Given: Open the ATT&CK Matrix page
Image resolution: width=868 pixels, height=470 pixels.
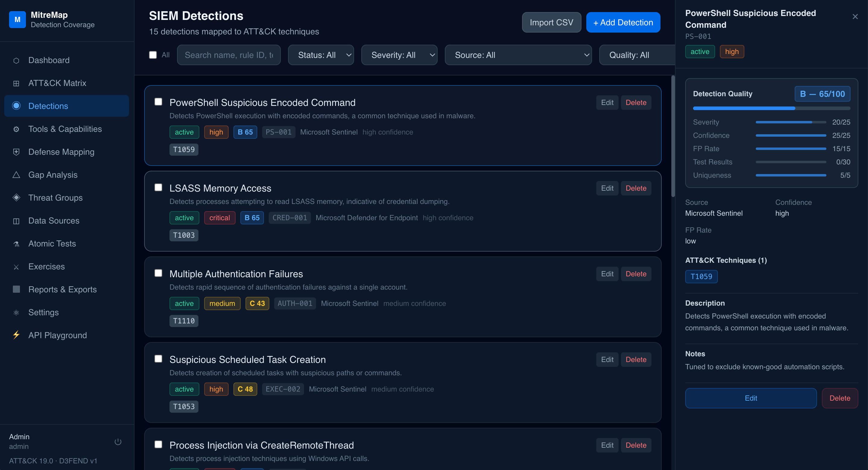Looking at the screenshot, I should 67,83.
